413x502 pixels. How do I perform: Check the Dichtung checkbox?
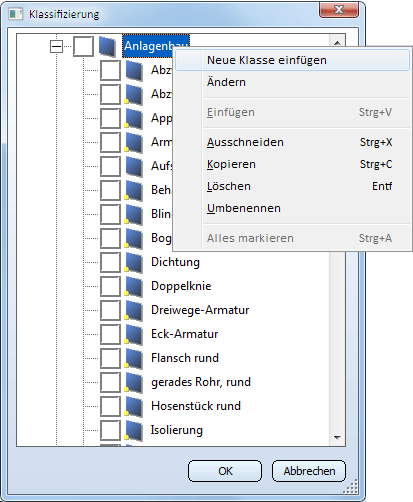click(110, 262)
